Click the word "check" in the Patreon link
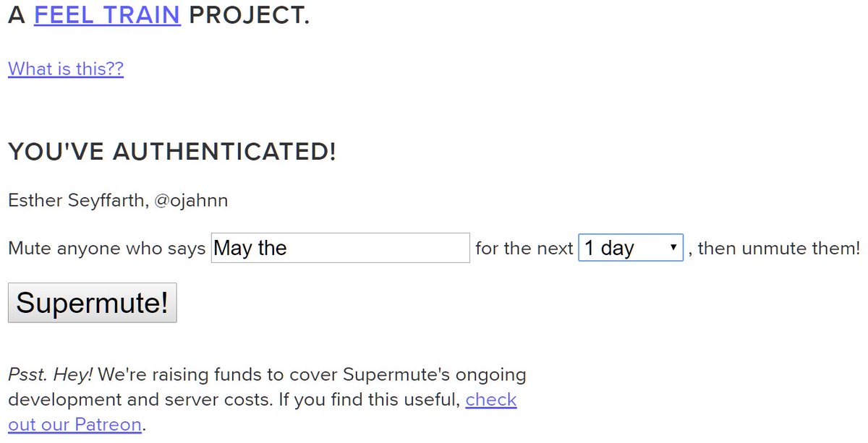The image size is (868, 443). click(x=491, y=400)
